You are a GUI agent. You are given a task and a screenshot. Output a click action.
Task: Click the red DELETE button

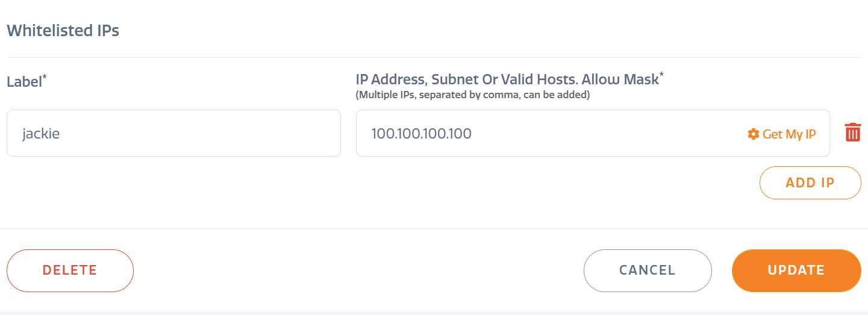pos(70,270)
